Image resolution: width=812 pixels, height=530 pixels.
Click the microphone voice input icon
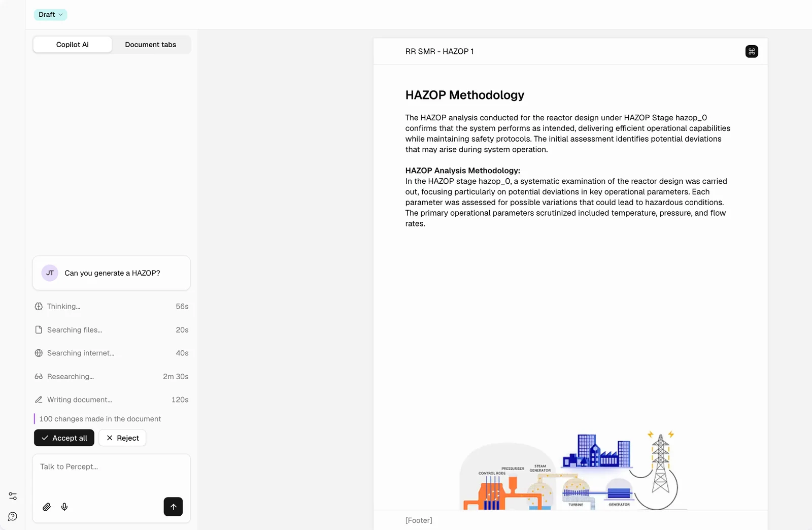pyautogui.click(x=64, y=507)
